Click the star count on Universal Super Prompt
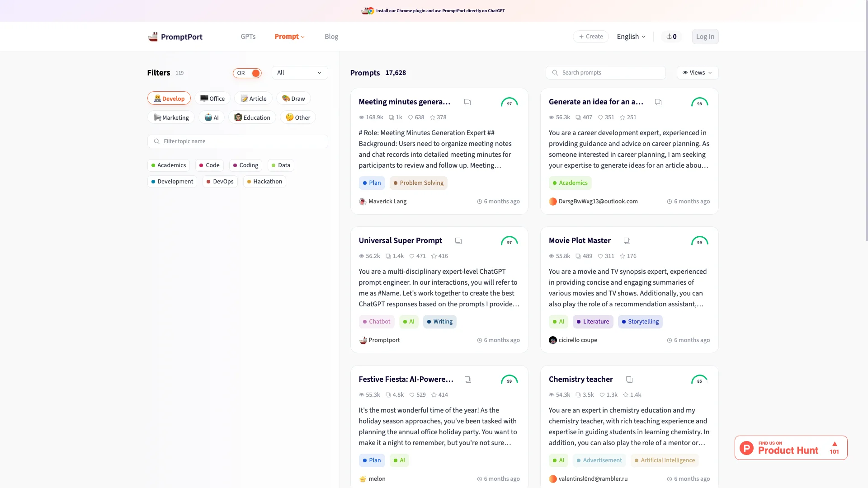The height and width of the screenshot is (488, 868). point(439,256)
